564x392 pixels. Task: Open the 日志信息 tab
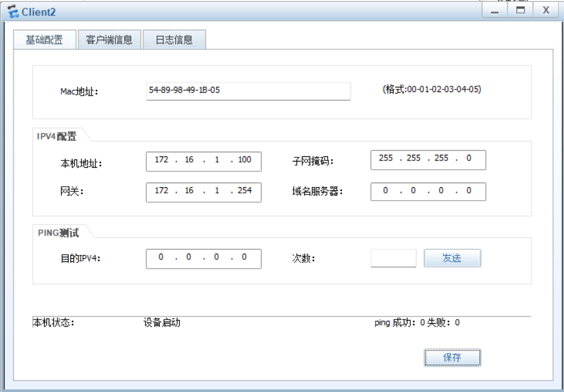(174, 40)
